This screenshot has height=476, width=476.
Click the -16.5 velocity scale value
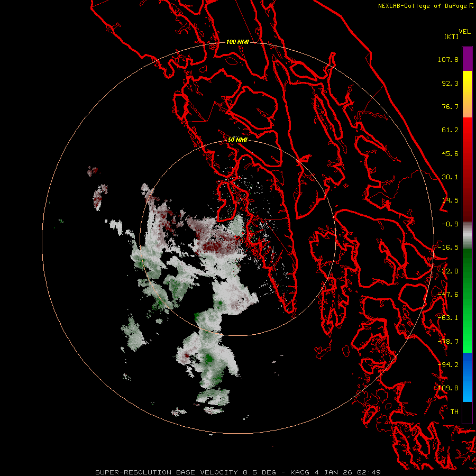click(x=448, y=248)
